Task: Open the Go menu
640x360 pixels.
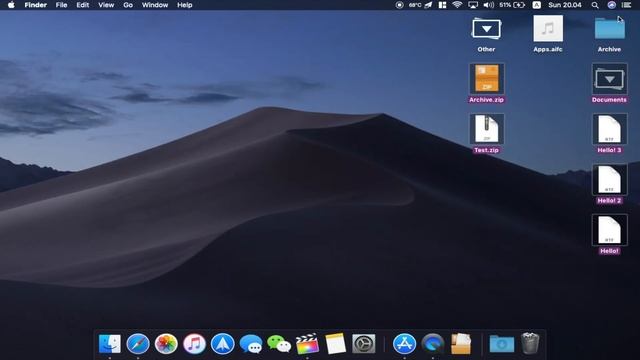Action: click(x=128, y=5)
